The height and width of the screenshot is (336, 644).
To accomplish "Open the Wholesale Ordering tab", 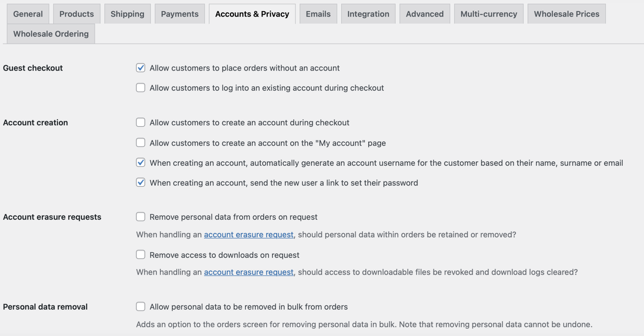I will [x=51, y=34].
